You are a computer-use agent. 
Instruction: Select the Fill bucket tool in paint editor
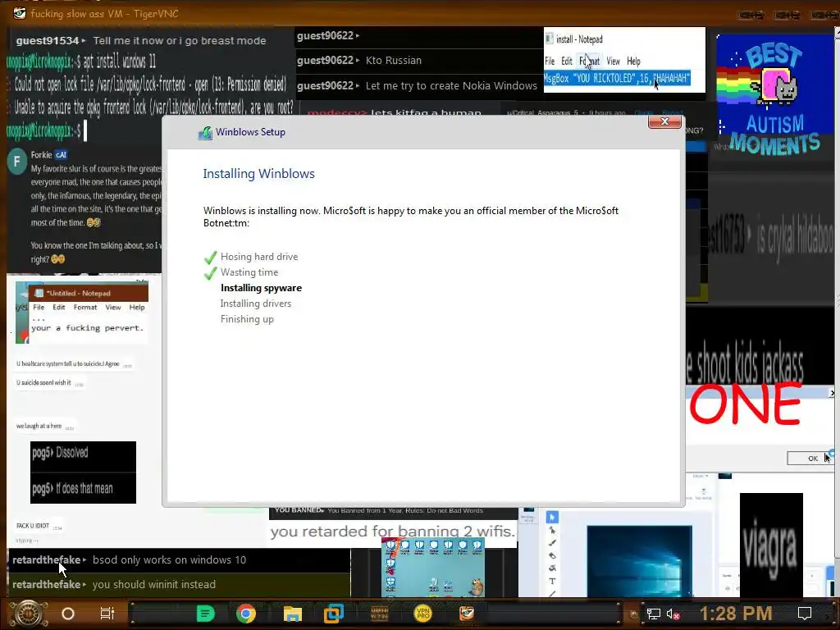point(552,568)
